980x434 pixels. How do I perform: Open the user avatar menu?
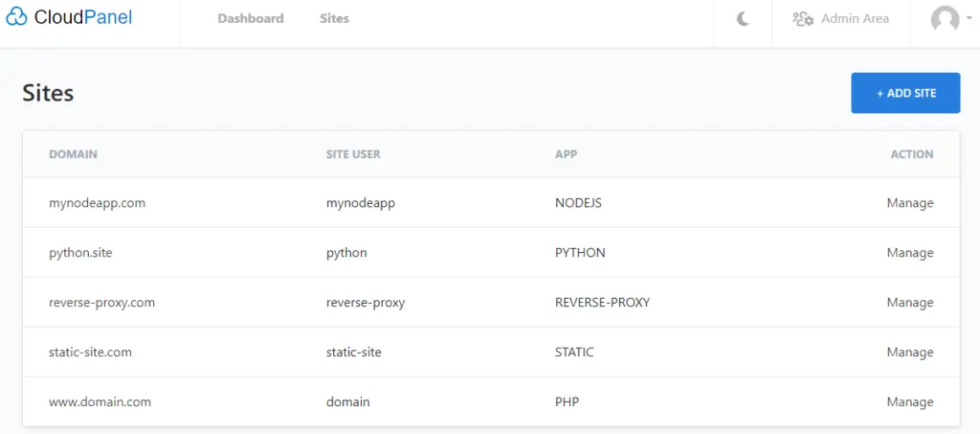[x=945, y=19]
